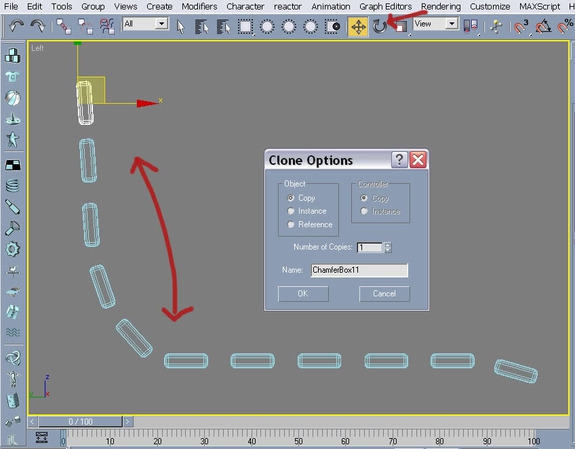Select Controller Instance radio button
The image size is (575, 449).
tap(364, 211)
